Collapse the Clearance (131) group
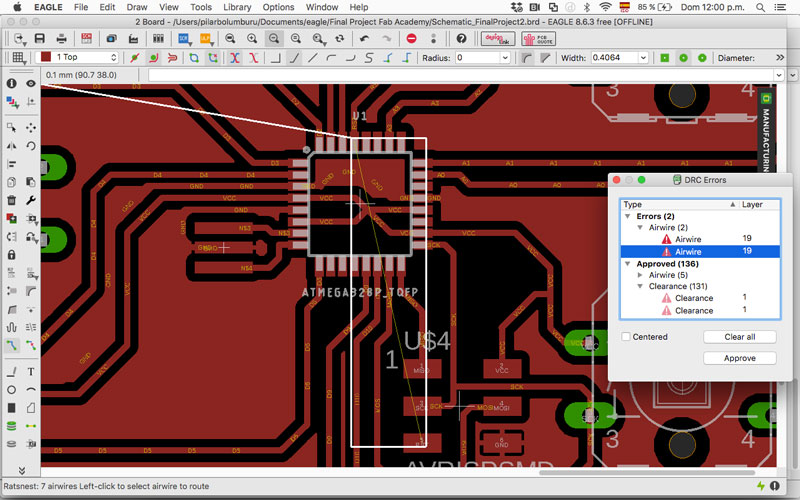Screen dimensions: 800x500 (x=640, y=286)
